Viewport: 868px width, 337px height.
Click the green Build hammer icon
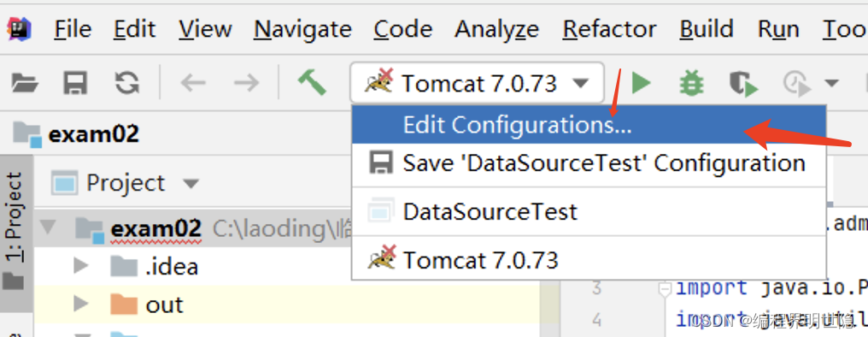pyautogui.click(x=312, y=82)
